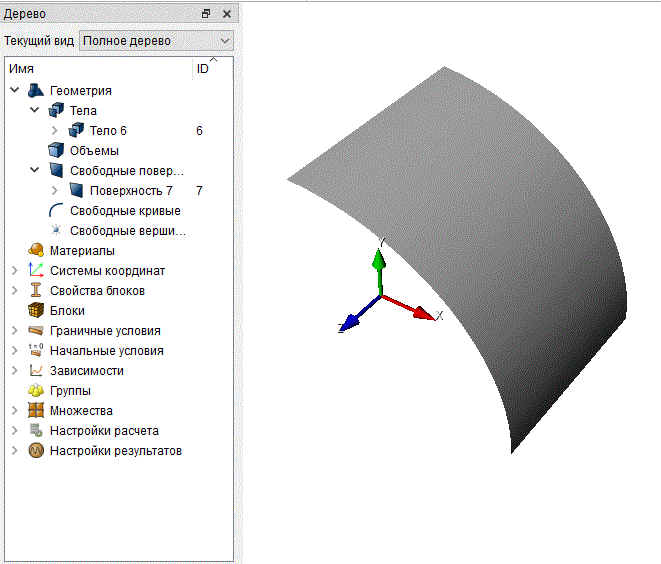The height and width of the screenshot is (564, 661).
Task: Click the Объемы cube icon
Action: [x=56, y=150]
